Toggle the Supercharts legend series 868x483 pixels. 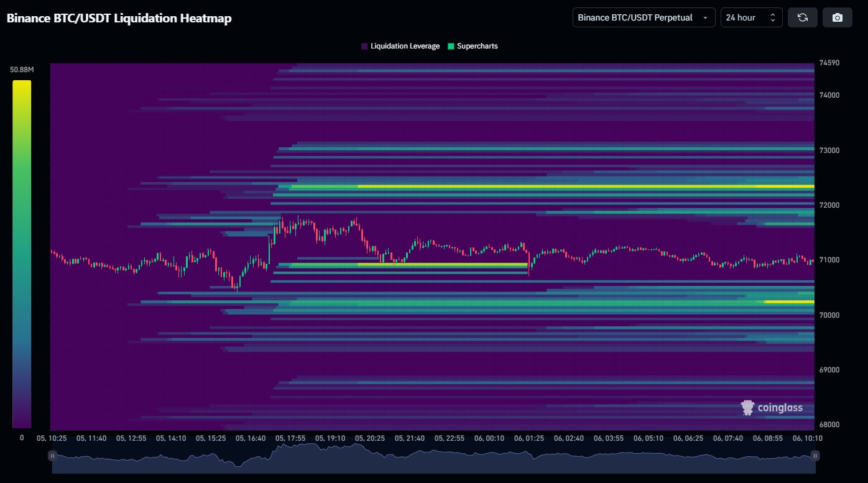click(x=473, y=46)
